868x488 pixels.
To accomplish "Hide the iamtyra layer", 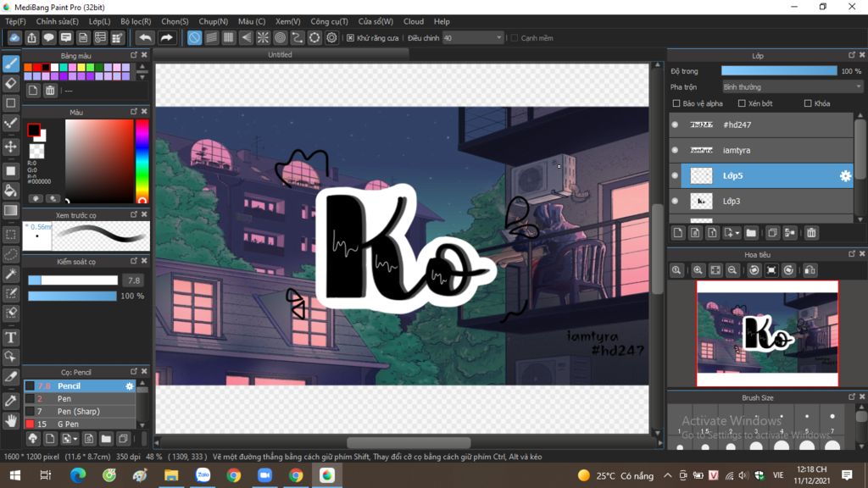I will pos(675,151).
